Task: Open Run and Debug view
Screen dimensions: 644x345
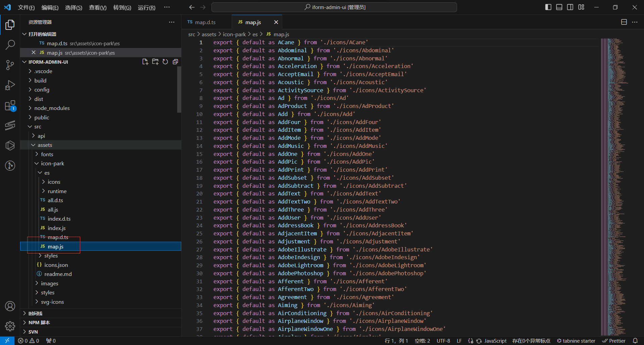Action: (x=10, y=85)
